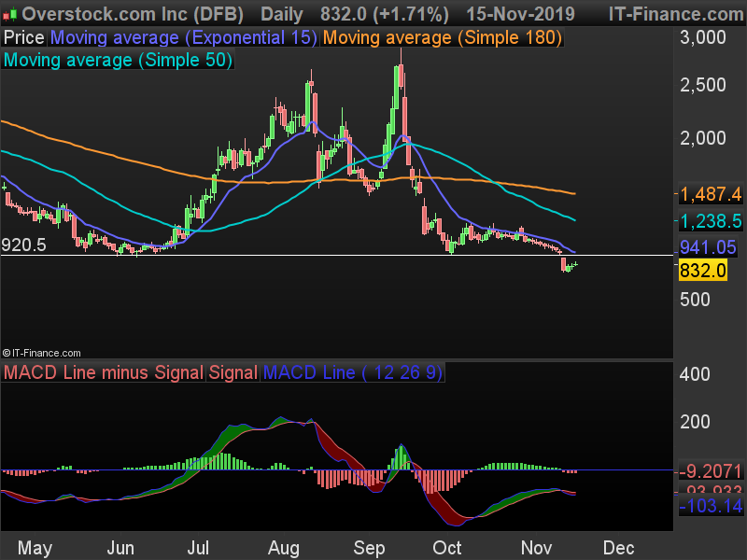The image size is (747, 560).
Task: Click the Moving average (Simple 50) legend
Action: point(118,60)
